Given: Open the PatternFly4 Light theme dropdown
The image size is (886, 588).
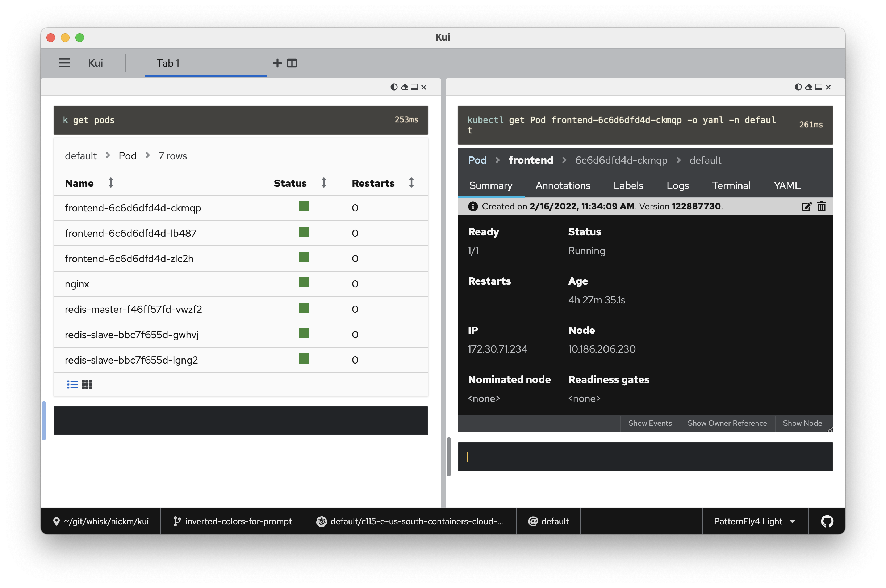Looking at the screenshot, I should 755,521.
